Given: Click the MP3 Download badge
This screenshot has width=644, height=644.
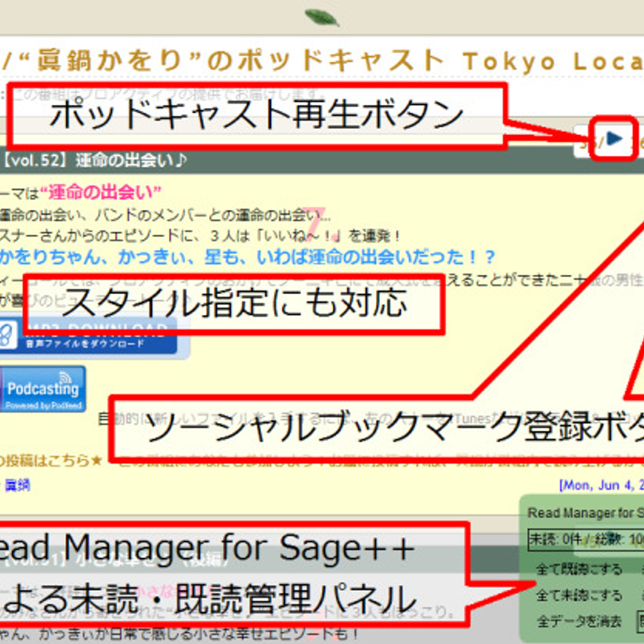Looking at the screenshot, I should click(89, 336).
